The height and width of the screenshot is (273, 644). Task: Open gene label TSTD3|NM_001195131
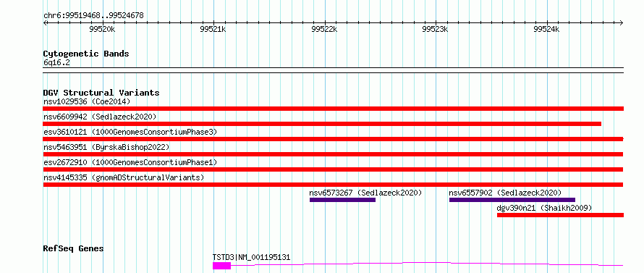251,257
